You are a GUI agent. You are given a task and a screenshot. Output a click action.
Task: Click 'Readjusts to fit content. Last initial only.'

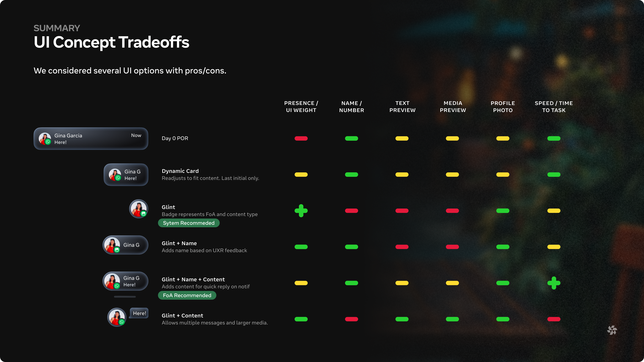tap(210, 178)
